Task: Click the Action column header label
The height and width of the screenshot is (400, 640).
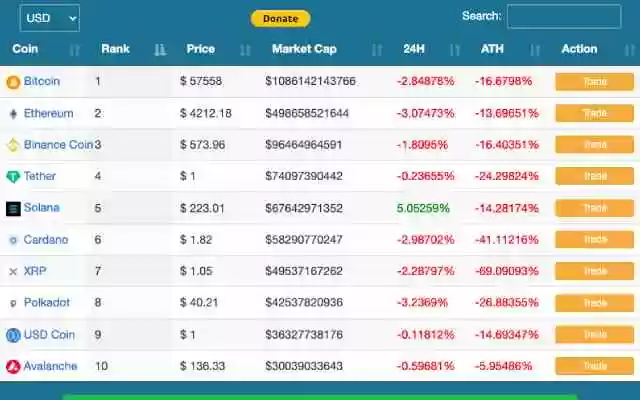Action: (x=580, y=49)
